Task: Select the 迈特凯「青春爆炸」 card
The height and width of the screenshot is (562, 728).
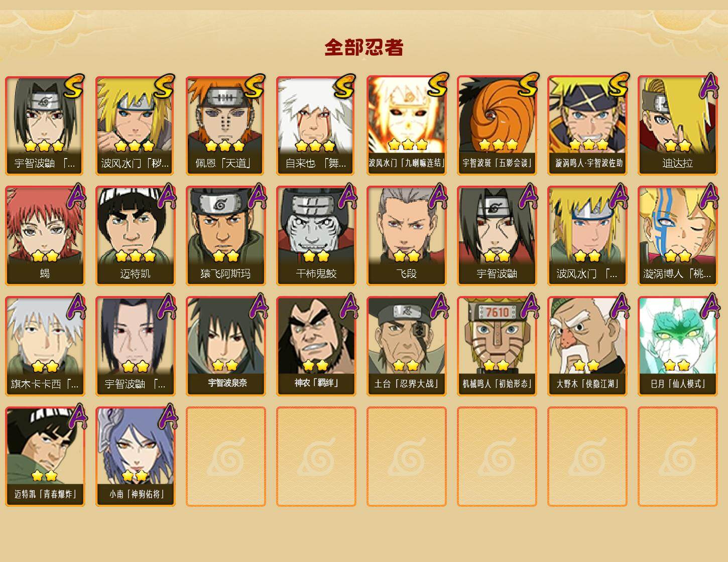Action: (45, 457)
